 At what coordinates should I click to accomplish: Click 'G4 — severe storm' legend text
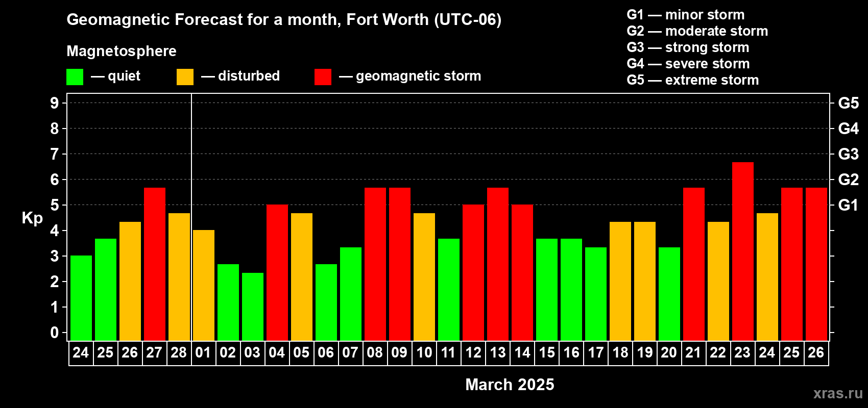688,64
